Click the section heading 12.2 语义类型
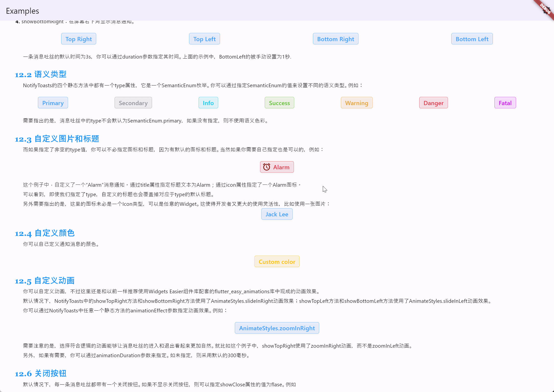This screenshot has height=392, width=554. click(x=41, y=74)
